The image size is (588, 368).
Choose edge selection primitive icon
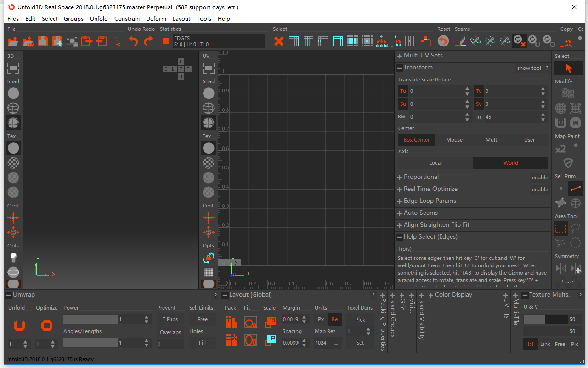tap(576, 188)
